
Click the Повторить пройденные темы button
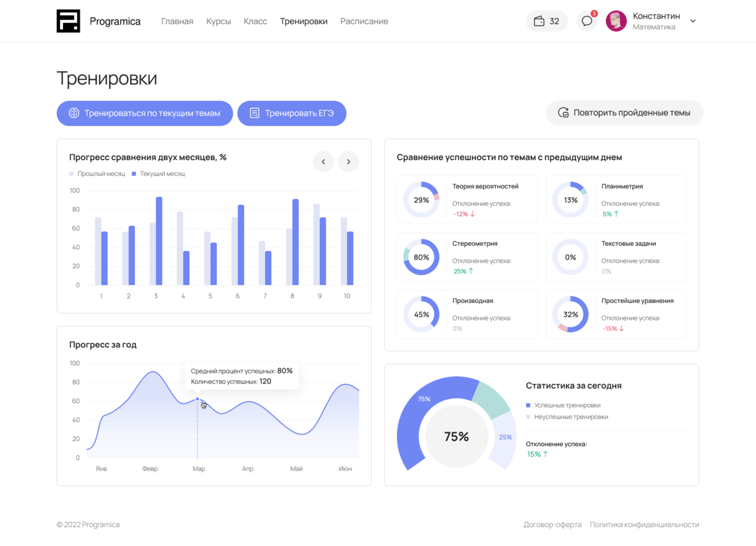coord(625,113)
